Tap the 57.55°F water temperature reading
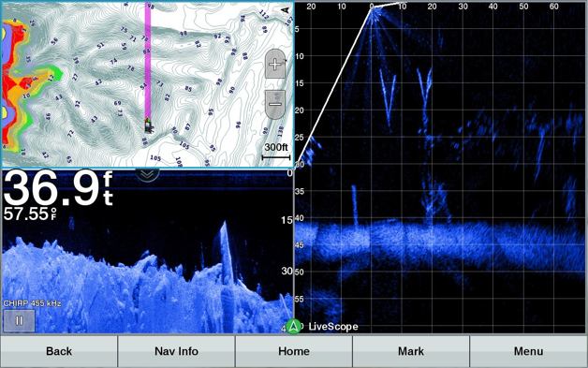 coord(30,213)
